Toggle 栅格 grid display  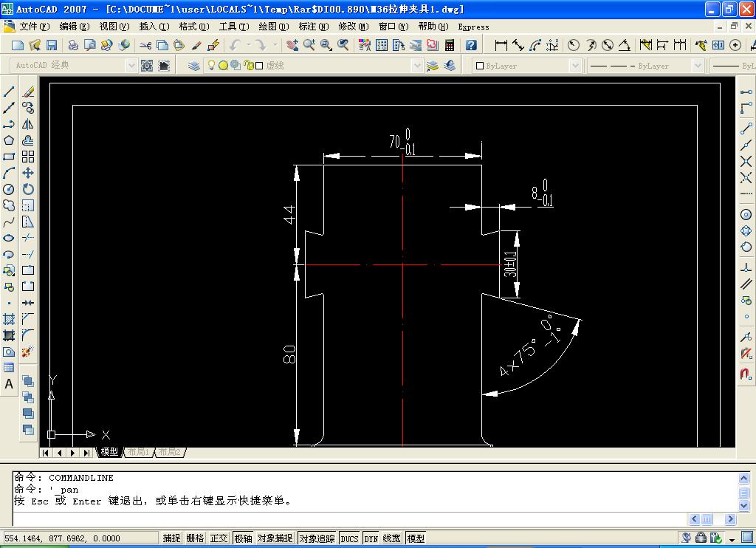[x=195, y=538]
